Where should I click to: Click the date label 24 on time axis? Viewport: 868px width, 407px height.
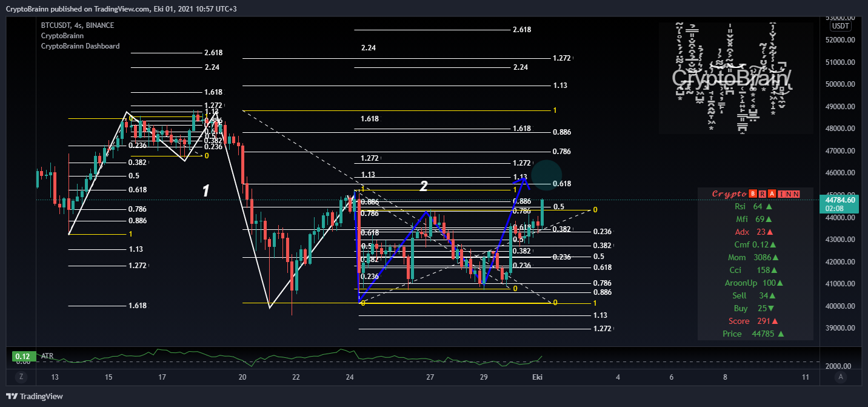[x=350, y=377]
